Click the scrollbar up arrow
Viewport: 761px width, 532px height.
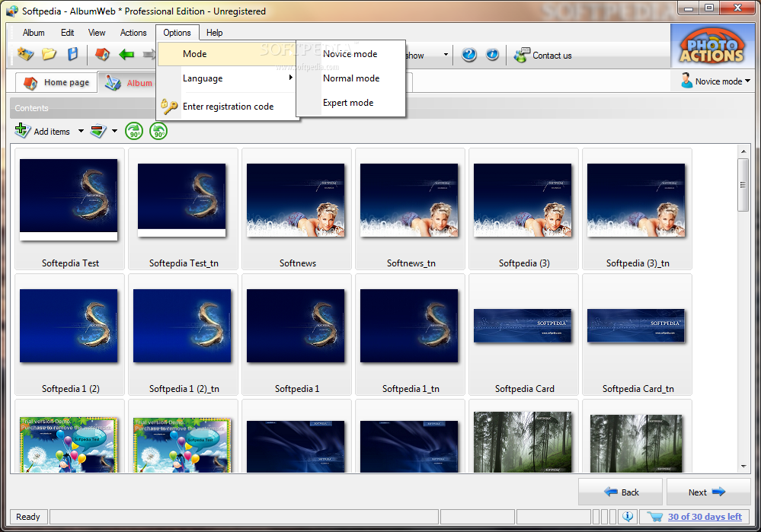(x=743, y=151)
